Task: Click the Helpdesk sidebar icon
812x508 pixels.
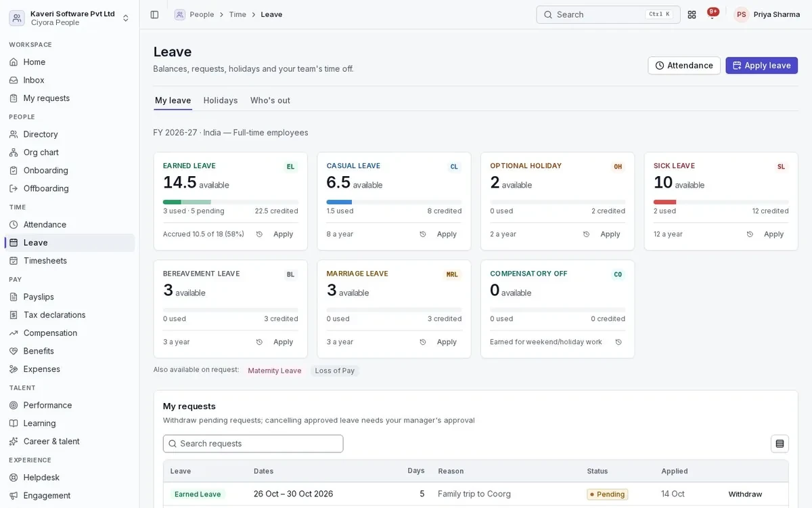Action: click(x=14, y=478)
